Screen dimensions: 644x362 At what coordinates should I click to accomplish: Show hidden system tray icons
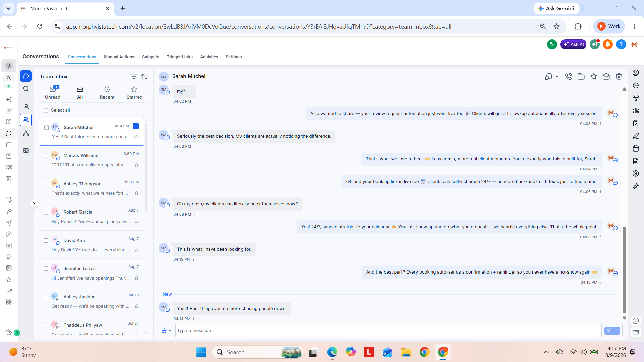(x=546, y=352)
